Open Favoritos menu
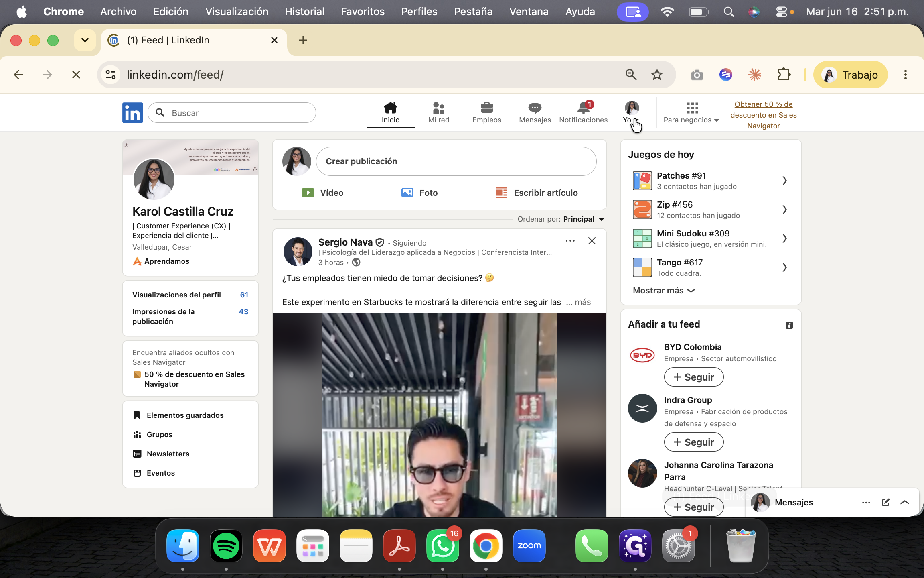The image size is (924, 578). [363, 12]
